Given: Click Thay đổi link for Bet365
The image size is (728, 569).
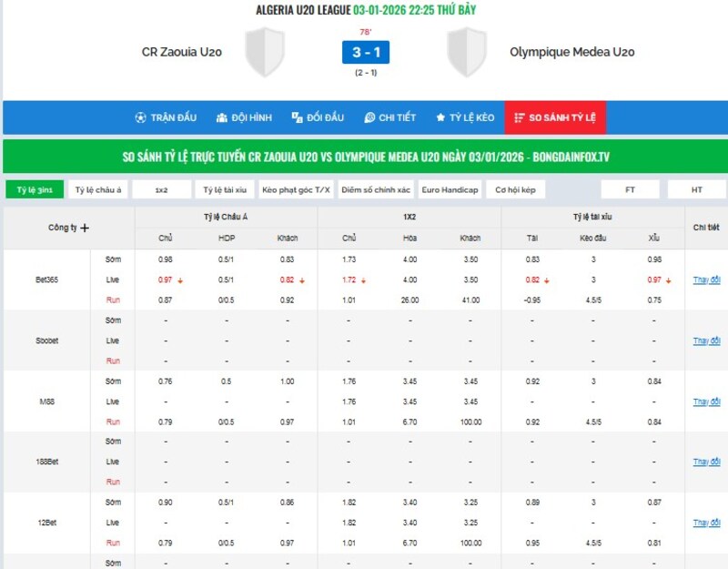Looking at the screenshot, I should point(706,279).
